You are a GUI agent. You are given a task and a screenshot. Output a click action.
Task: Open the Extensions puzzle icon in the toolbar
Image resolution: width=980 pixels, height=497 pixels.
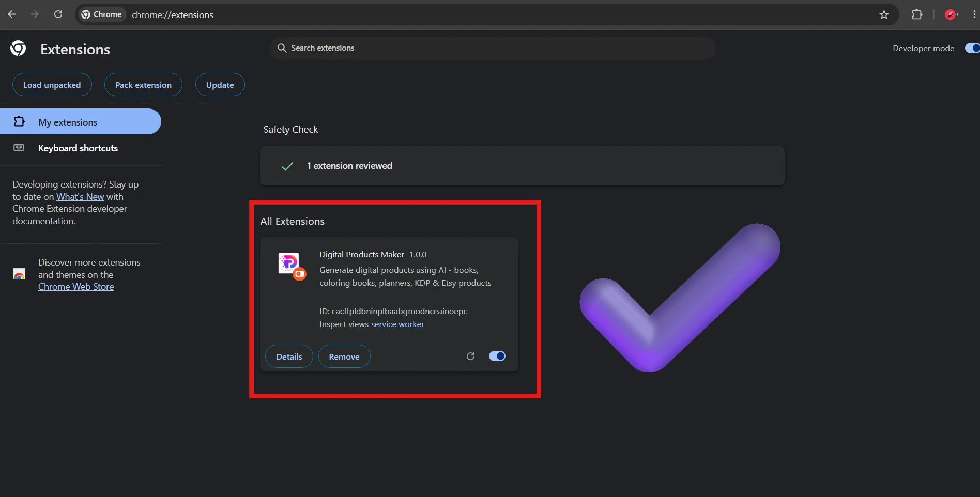point(917,14)
